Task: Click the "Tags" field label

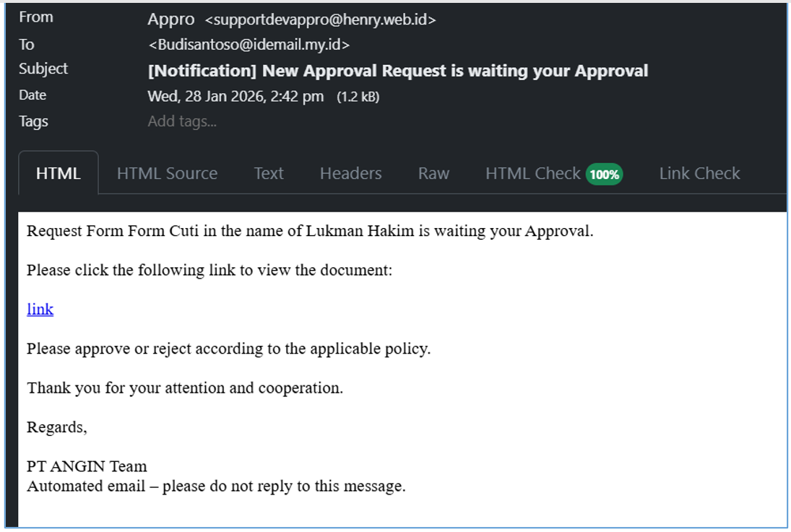Action: 33,121
